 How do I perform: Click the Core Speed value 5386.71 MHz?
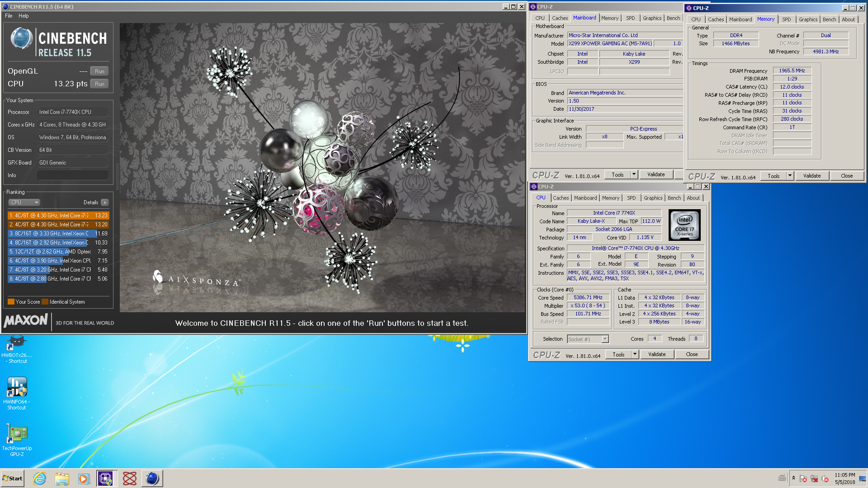(x=588, y=298)
